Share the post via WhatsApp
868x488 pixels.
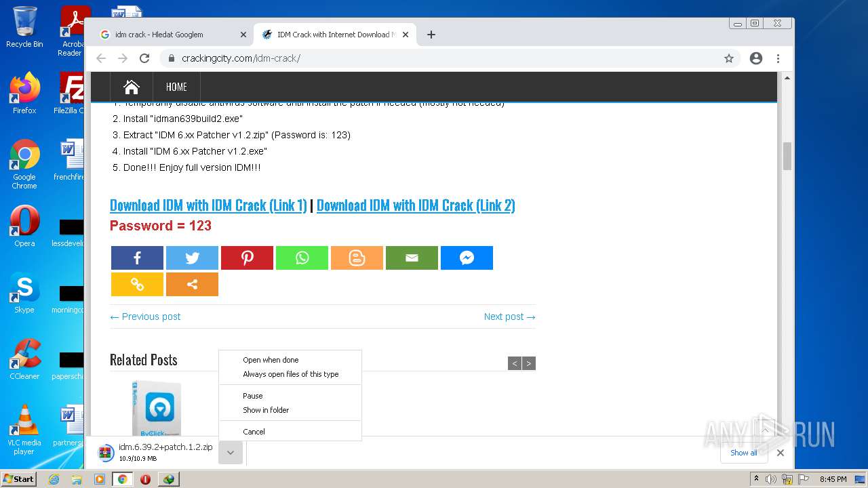point(302,258)
